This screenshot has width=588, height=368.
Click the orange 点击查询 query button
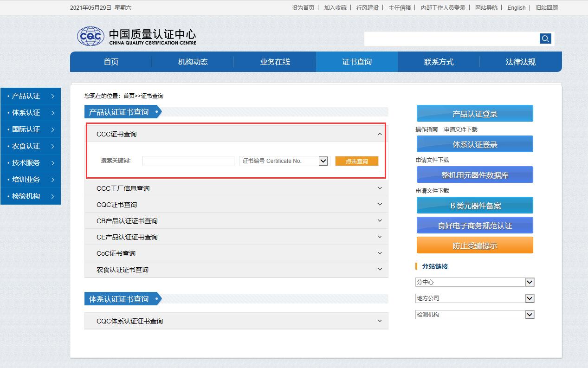coord(356,161)
